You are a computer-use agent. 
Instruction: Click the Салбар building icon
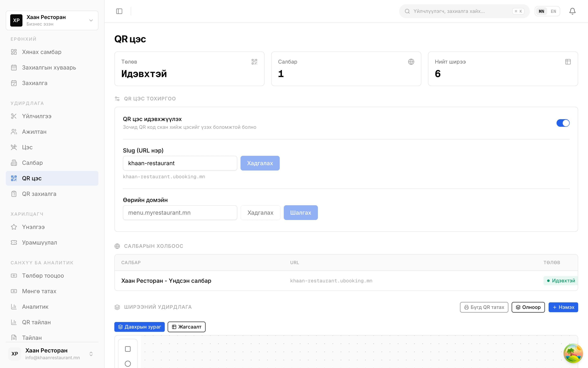coord(14,163)
